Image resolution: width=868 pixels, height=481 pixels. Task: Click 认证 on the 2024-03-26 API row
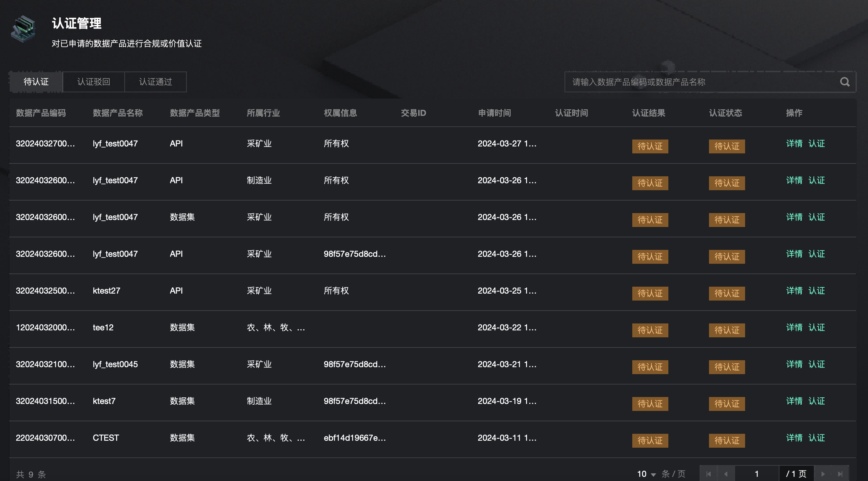coord(817,254)
